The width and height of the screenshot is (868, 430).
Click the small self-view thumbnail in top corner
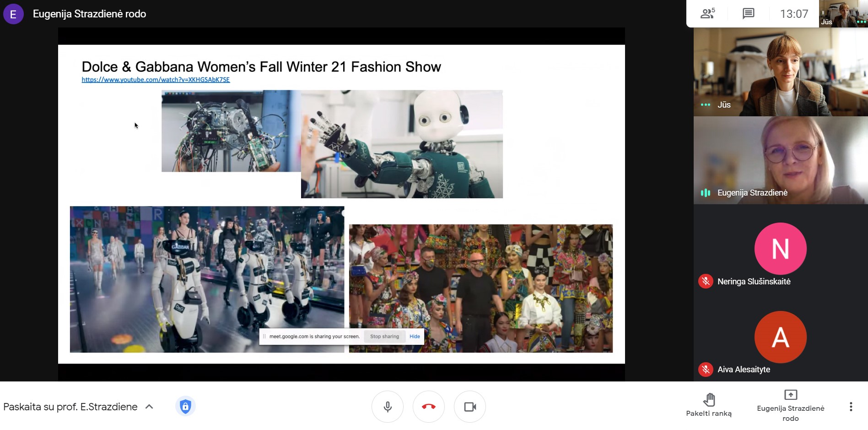click(843, 14)
